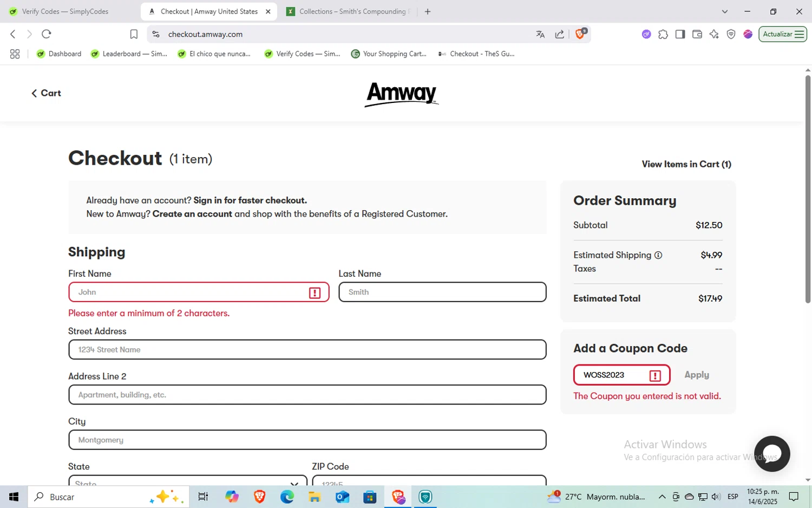The height and width of the screenshot is (508, 812).
Task: Click the share page icon
Action: (x=559, y=34)
